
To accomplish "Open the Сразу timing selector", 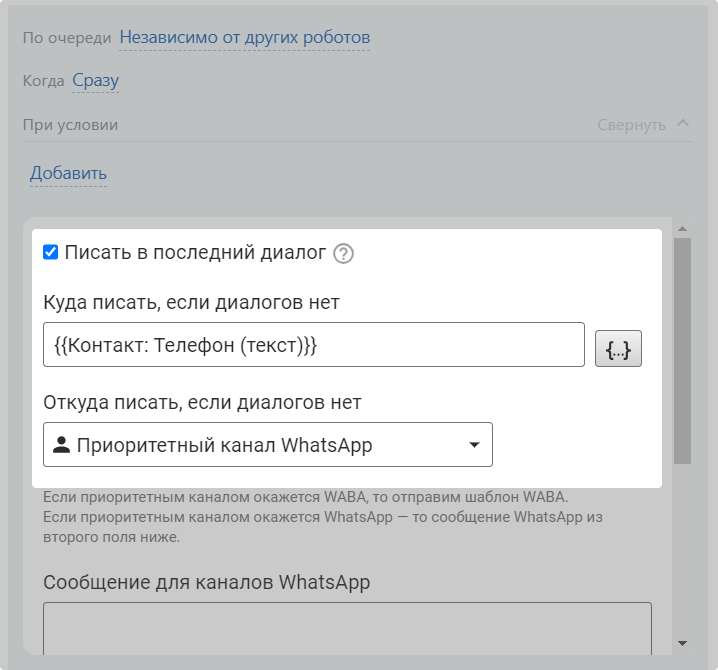I will tap(95, 81).
